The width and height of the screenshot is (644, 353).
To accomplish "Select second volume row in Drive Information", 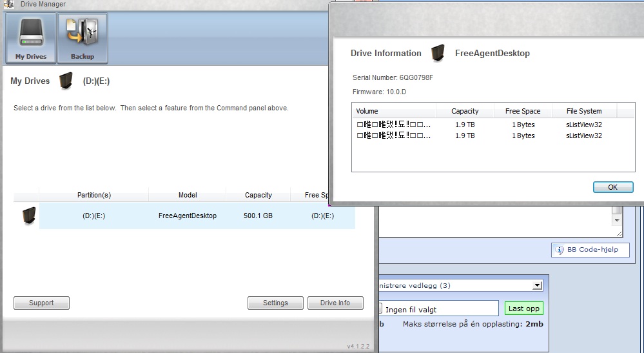I will coord(493,136).
